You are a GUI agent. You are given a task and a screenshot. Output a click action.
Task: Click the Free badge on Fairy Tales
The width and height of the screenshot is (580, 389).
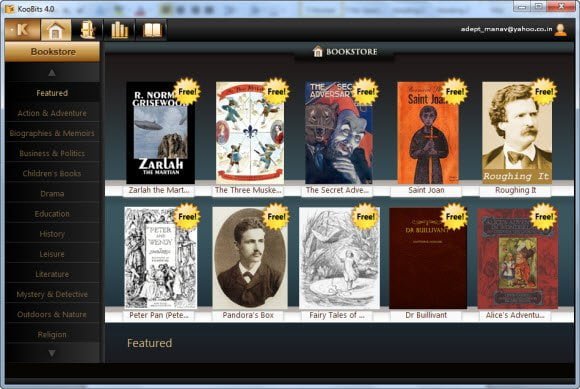[x=366, y=217]
